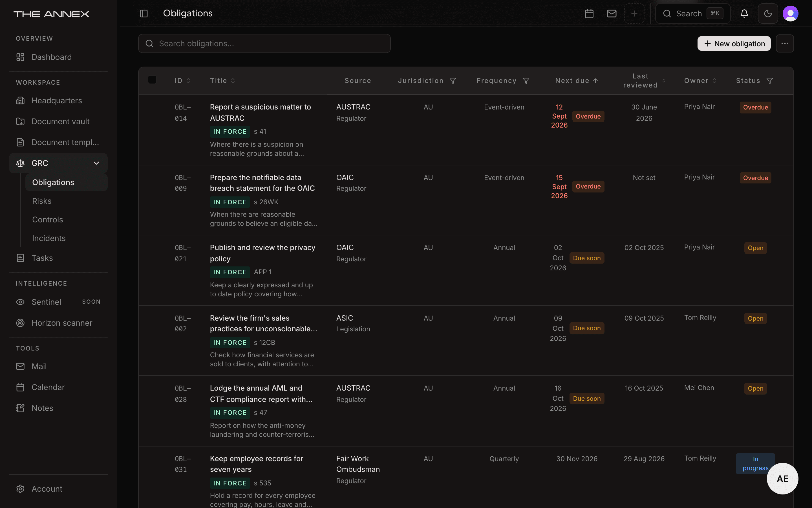
Task: Open Document templates
Action: (58, 142)
